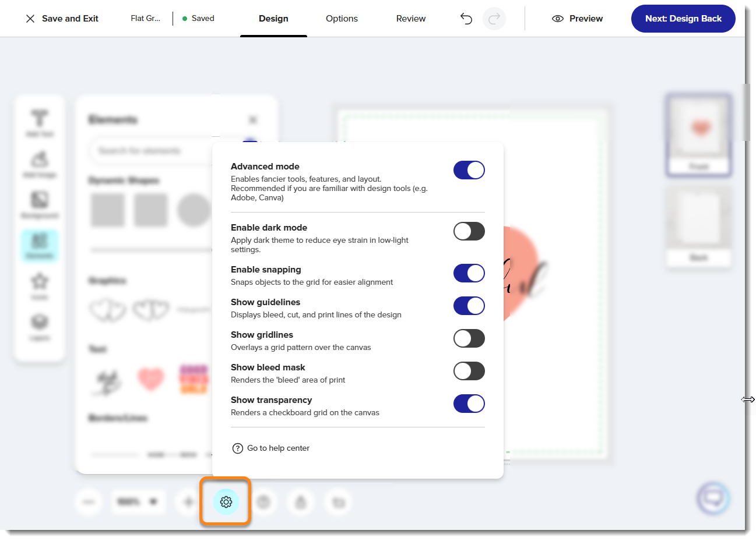Image resolution: width=756 pixels, height=541 pixels.
Task: Click the redo arrow icon
Action: 494,19
